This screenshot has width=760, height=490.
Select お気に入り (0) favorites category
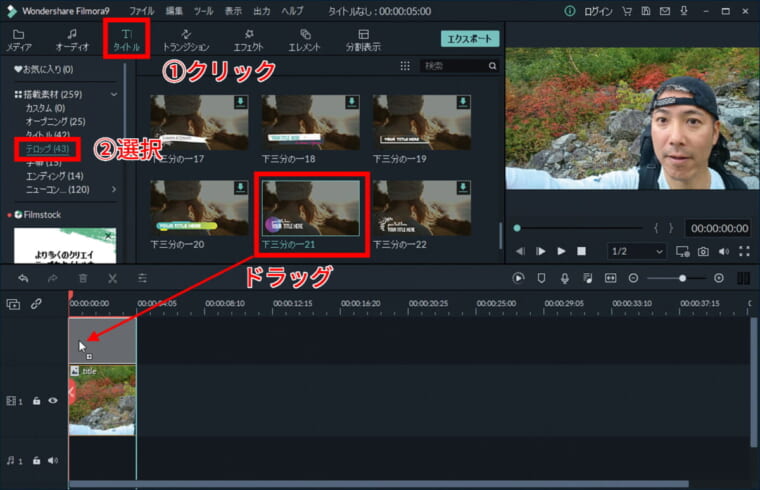pyautogui.click(x=44, y=69)
